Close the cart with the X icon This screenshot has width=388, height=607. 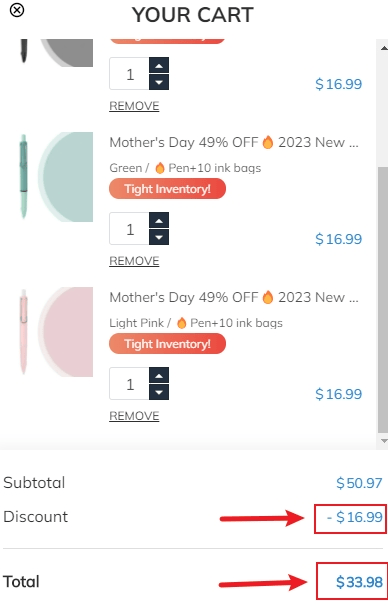(17, 10)
